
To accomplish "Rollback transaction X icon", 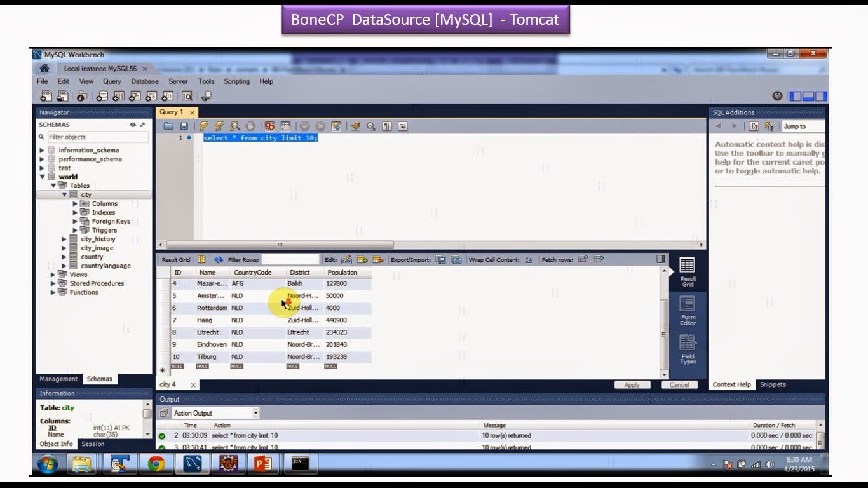I will click(320, 126).
